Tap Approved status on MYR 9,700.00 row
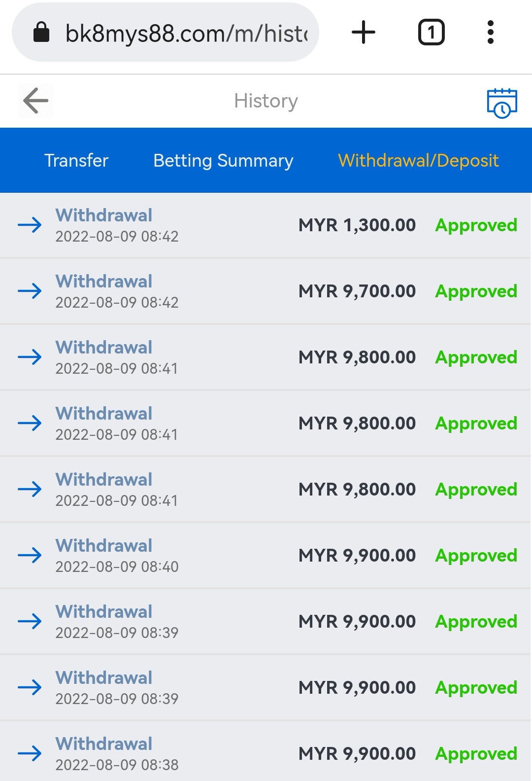The width and height of the screenshot is (532, 781). (x=476, y=291)
